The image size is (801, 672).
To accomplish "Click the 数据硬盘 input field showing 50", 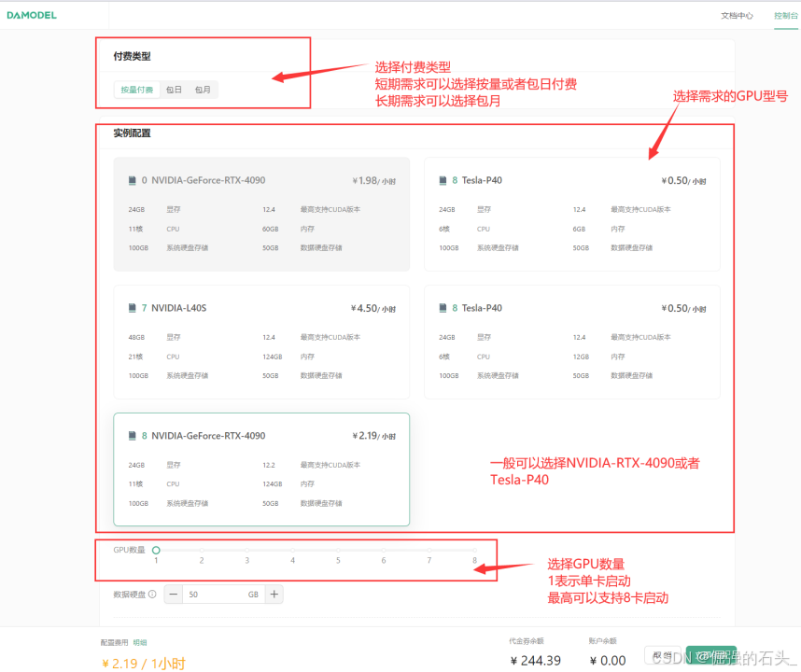I will tap(224, 595).
